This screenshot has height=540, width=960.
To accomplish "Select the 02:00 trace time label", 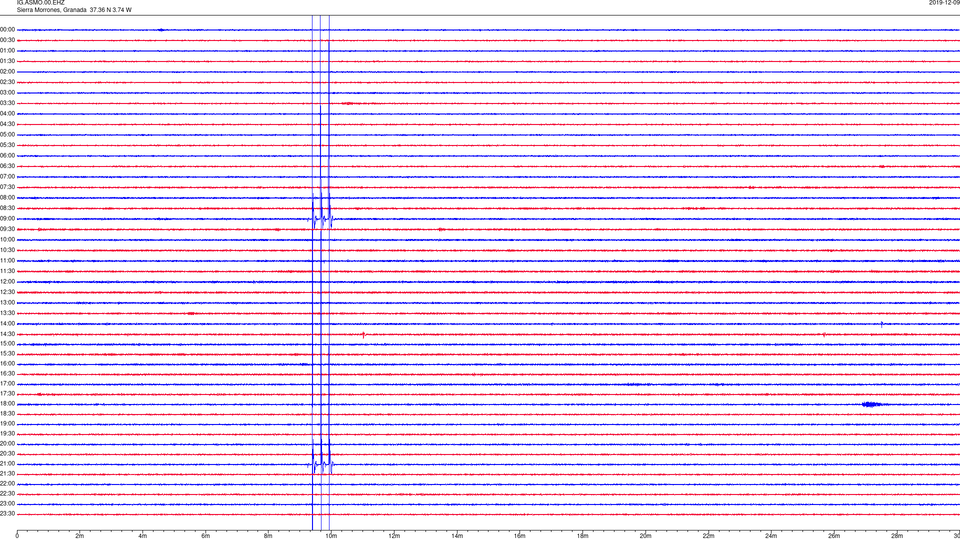I will (7, 72).
